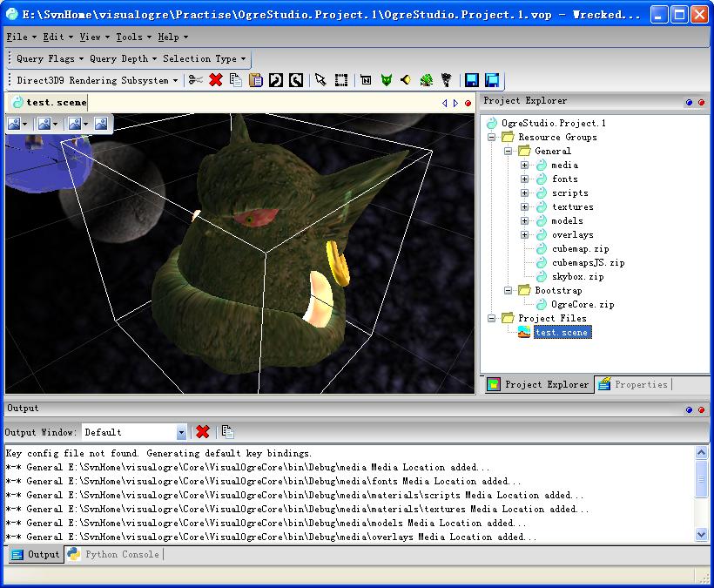714x588 pixels.
Task: Click the green ogre head entity icon
Action: [386, 80]
